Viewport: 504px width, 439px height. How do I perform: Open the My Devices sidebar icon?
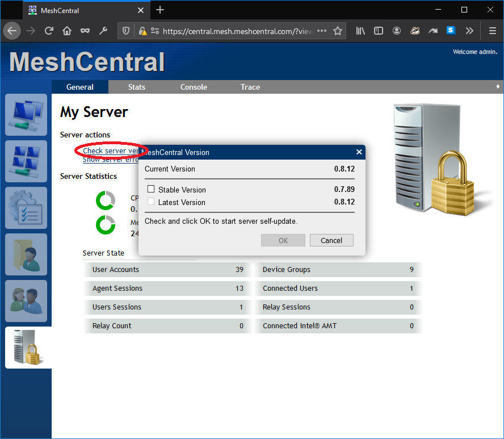coord(26,115)
